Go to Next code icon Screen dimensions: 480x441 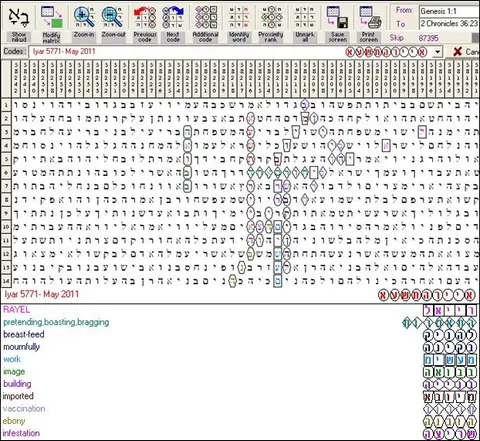pos(173,17)
